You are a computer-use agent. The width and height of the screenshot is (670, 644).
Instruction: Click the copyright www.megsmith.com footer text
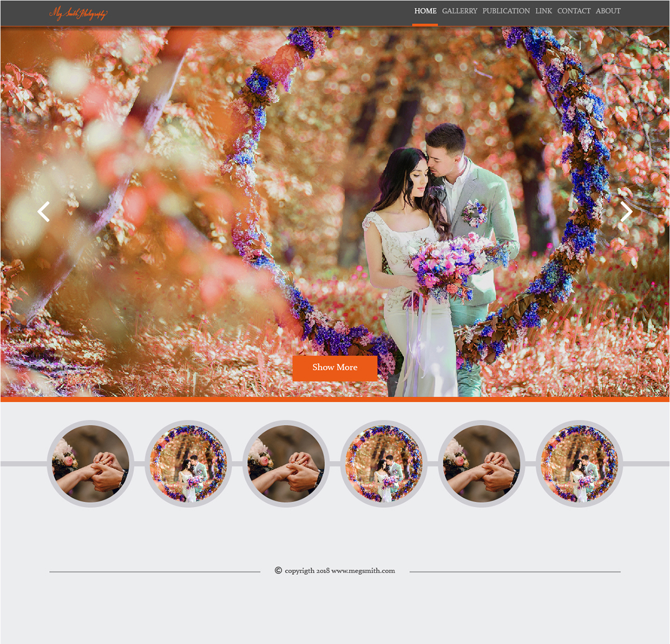tap(335, 571)
